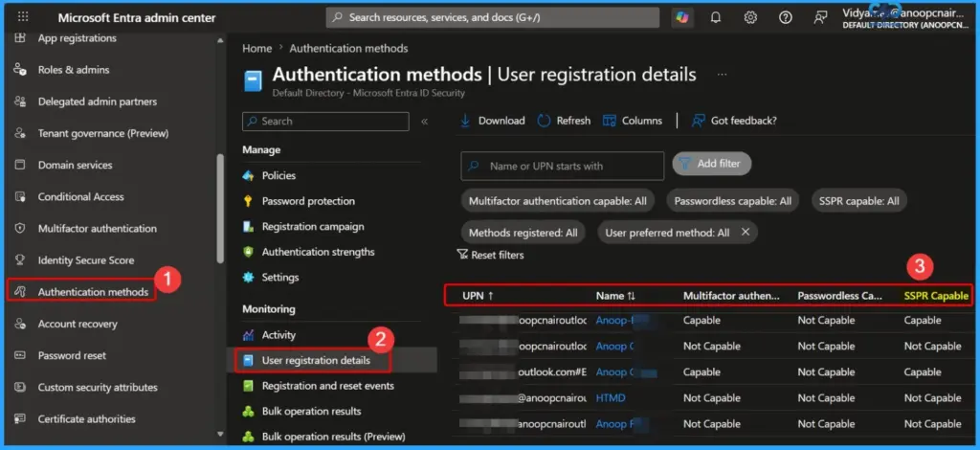
Task: Click the Authentication strengths shield icon
Action: 248,252
